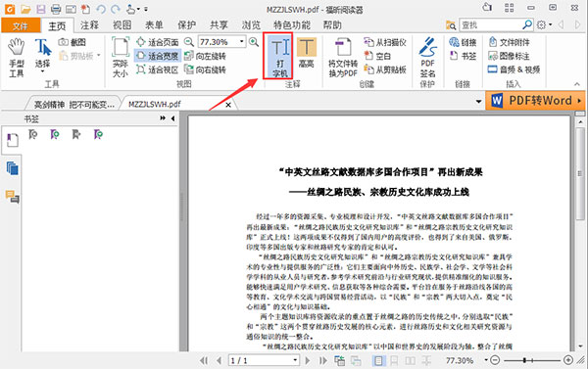Add a Bookmark (书签) from ribbon
This screenshot has height=369, width=588.
(x=463, y=56)
